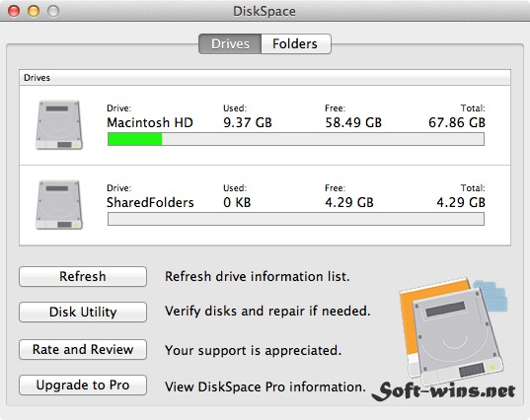Click the SharedFolders usage bar

(x=296, y=219)
